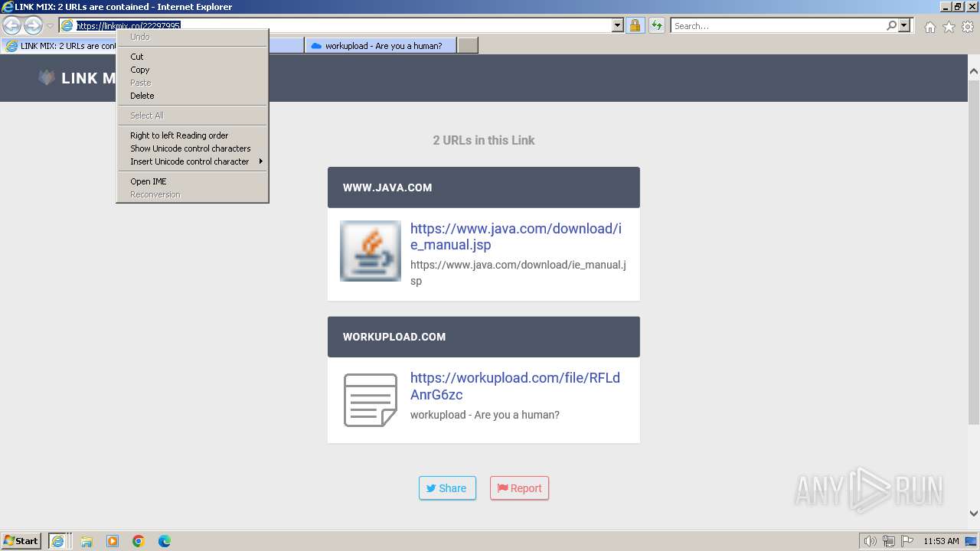Switch to the workupload tab

click(x=381, y=46)
